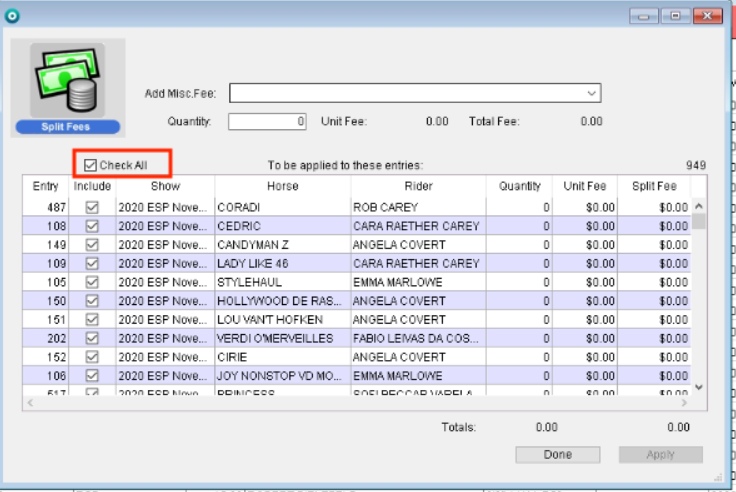This screenshot has height=492, width=736.
Task: Uncheck Include for entry 487 CORADI
Action: click(92, 207)
